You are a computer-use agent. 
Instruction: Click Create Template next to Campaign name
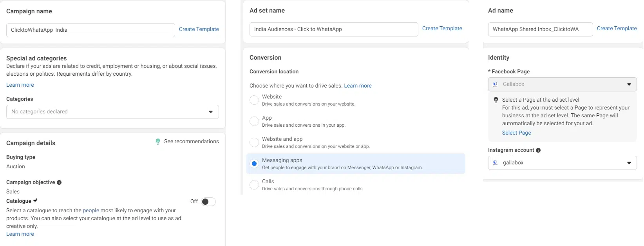pos(199,29)
